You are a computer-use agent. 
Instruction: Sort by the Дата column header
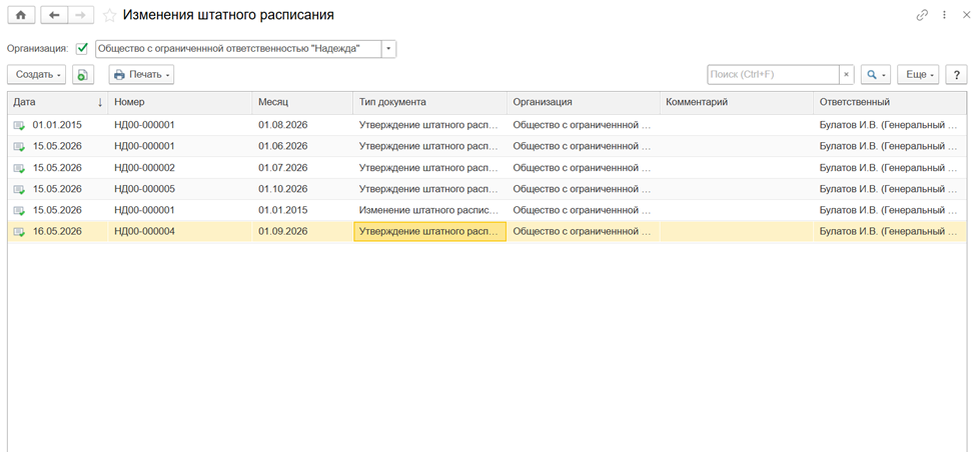coord(58,103)
